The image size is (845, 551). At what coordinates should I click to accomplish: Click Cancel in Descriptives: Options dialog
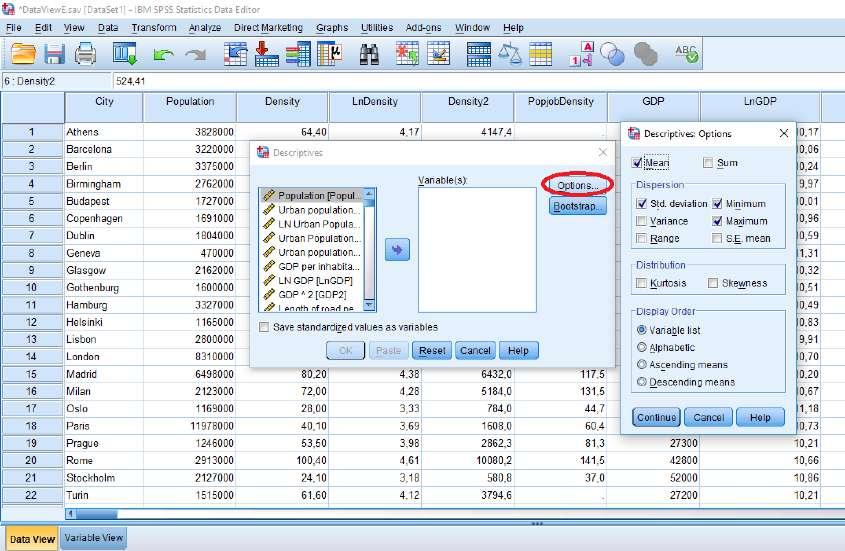tap(708, 417)
